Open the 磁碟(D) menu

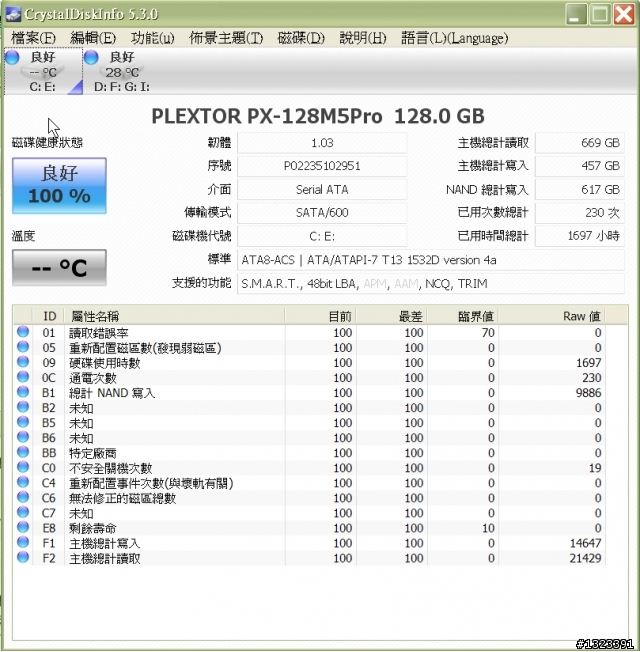click(301, 38)
